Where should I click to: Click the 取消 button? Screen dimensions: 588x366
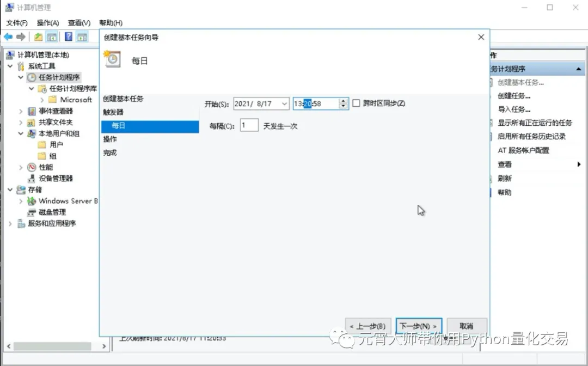click(467, 326)
